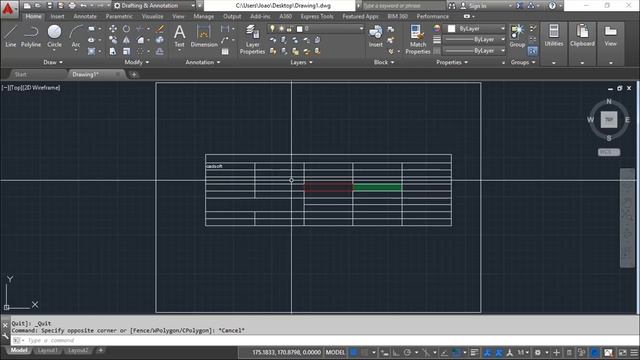Click Match Properties icon
Screen dimensions: 640x360
point(418,40)
